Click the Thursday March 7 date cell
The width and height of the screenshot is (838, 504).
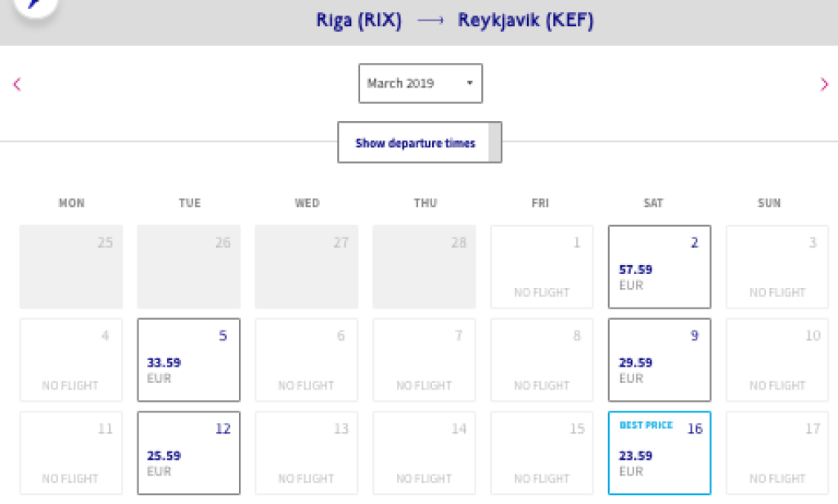[x=424, y=360]
